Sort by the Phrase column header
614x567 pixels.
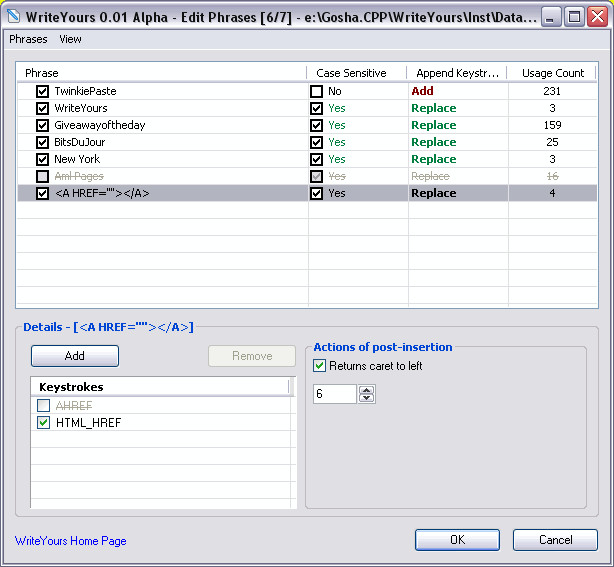pos(161,73)
